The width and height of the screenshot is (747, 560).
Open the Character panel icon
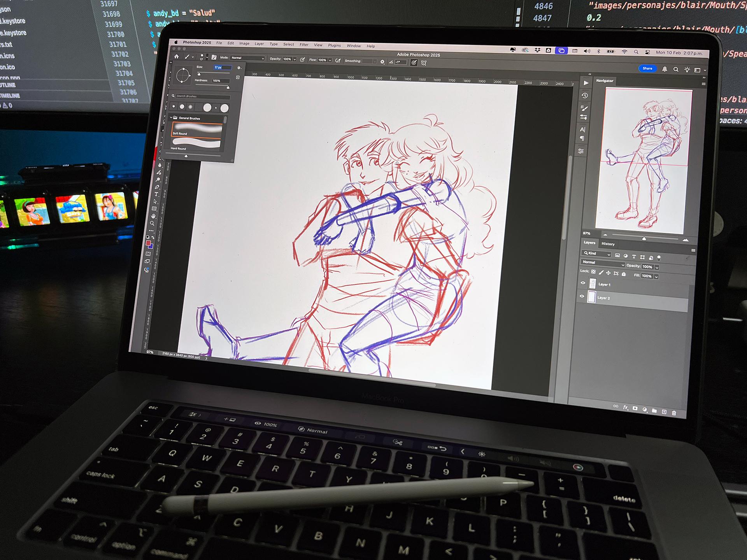pos(582,129)
